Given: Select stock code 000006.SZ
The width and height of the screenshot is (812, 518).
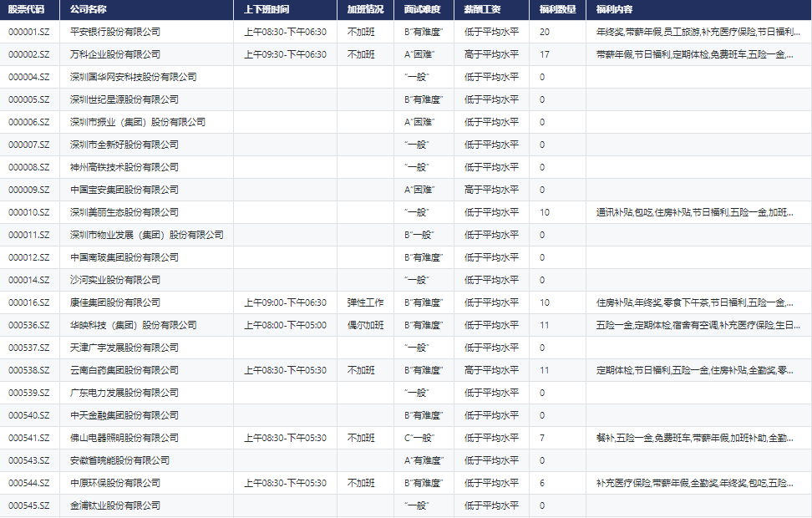Looking at the screenshot, I should click(x=29, y=122).
